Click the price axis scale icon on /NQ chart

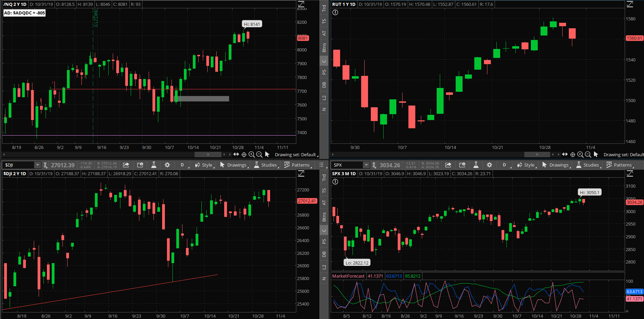point(301,4)
